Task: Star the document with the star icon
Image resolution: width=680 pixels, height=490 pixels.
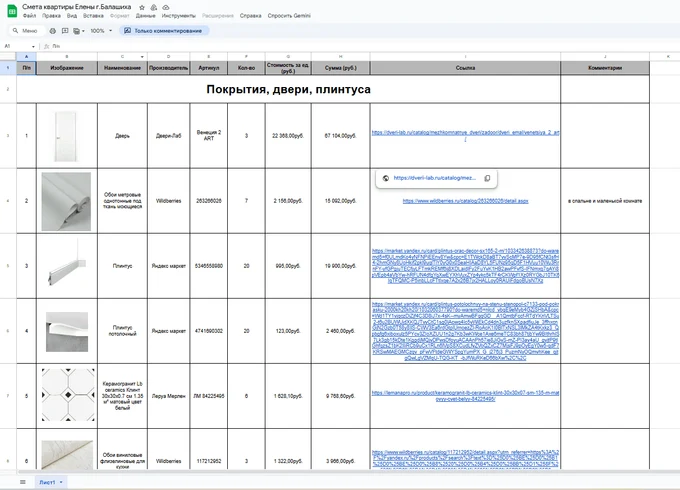Action: coord(142,7)
